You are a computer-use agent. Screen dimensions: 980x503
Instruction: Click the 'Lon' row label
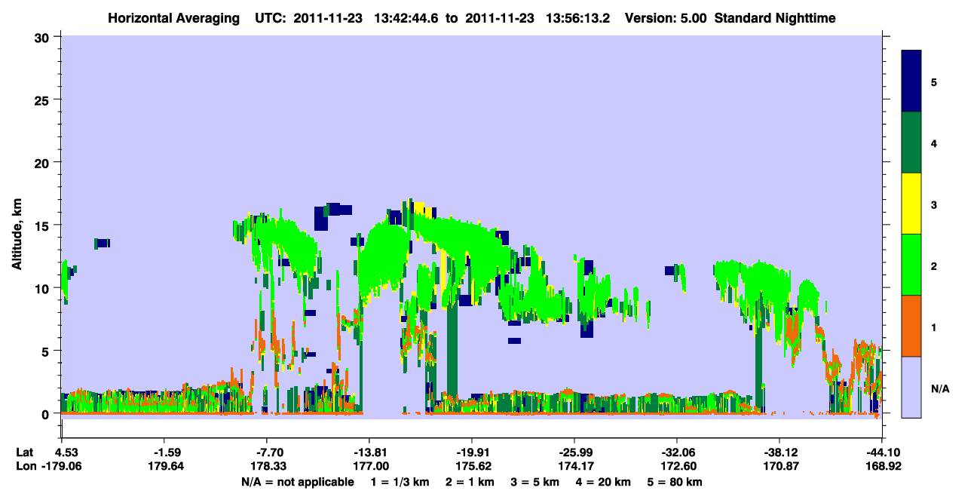(x=26, y=466)
